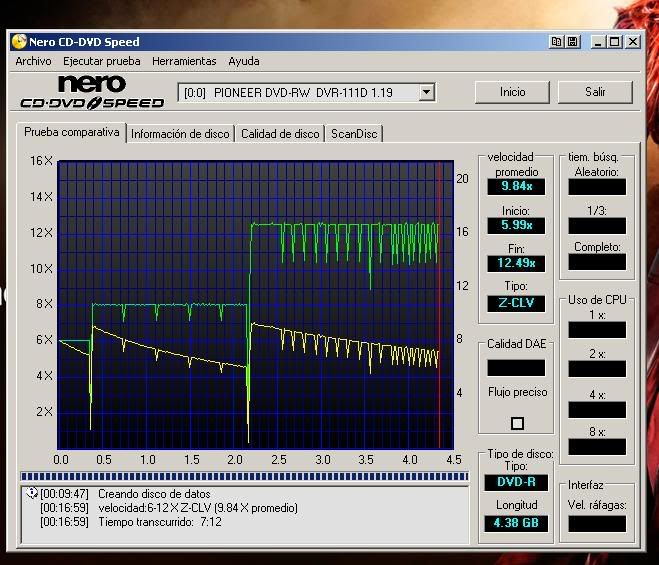Select the Prueba comparativa tab
This screenshot has height=565, width=659.
pyautogui.click(x=71, y=132)
